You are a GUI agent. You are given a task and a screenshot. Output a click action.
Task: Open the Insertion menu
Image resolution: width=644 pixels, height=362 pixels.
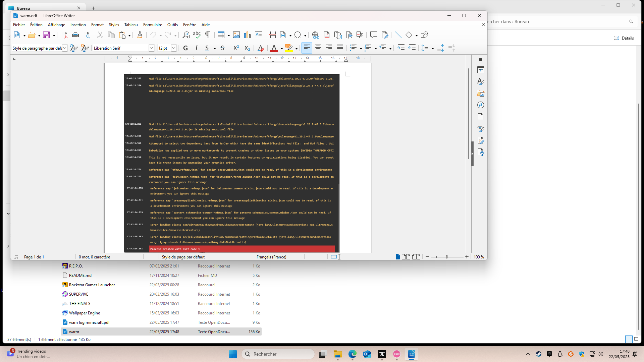point(78,25)
